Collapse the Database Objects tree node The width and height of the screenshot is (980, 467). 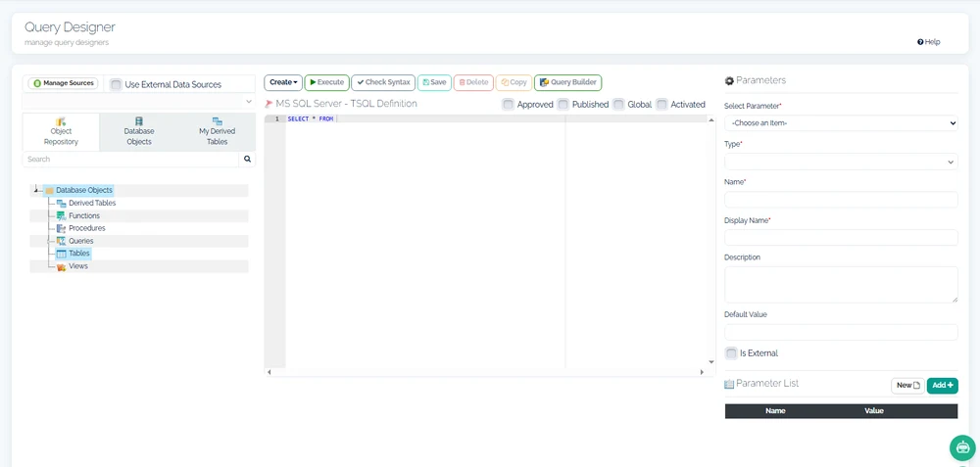pyautogui.click(x=36, y=190)
